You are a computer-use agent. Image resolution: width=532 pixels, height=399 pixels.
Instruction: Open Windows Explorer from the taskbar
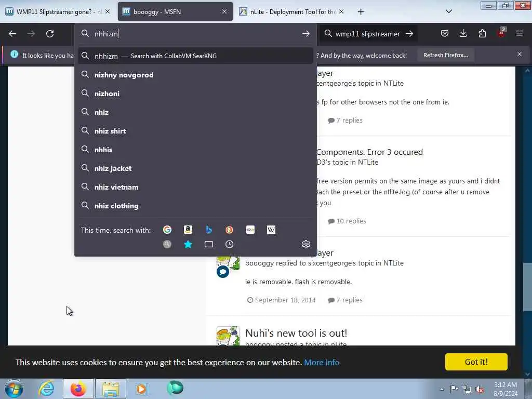click(111, 389)
